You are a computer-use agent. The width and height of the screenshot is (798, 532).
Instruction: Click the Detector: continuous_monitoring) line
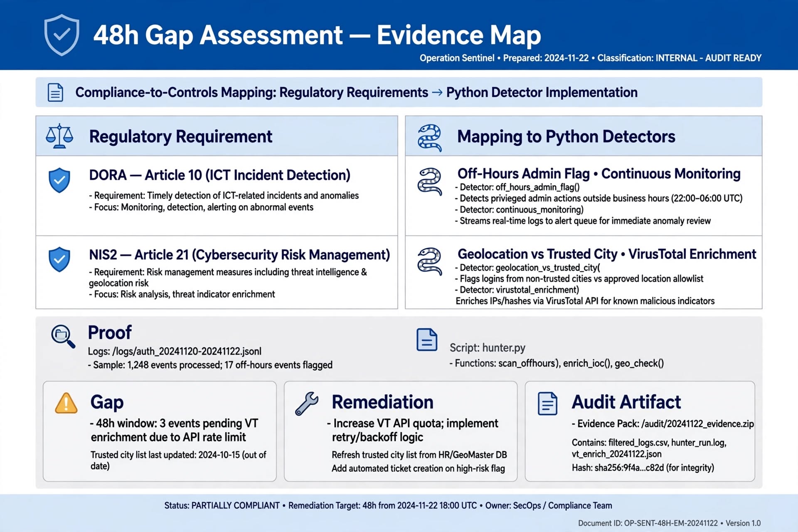(x=519, y=209)
